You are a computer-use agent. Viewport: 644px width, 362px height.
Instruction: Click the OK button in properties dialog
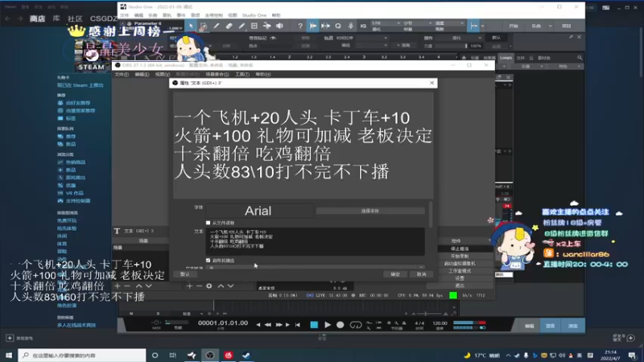pyautogui.click(x=395, y=274)
